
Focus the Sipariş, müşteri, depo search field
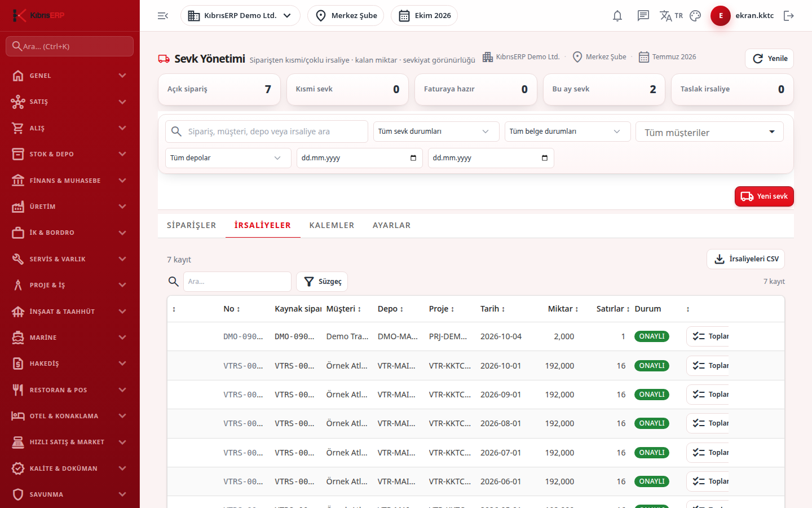coord(267,132)
